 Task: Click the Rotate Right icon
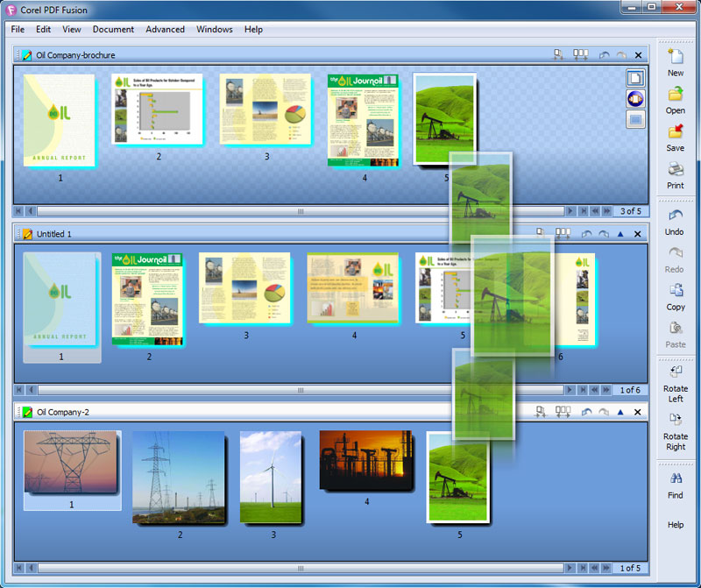click(675, 419)
